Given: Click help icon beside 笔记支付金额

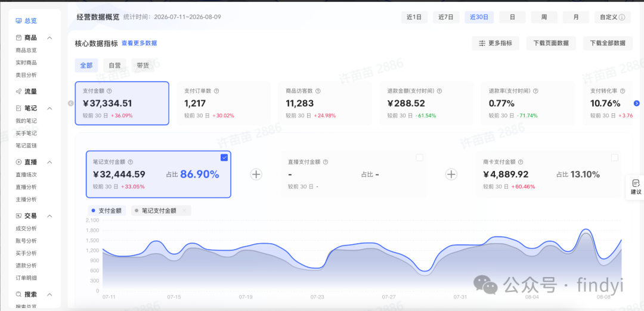Looking at the screenshot, I should click(x=131, y=162).
